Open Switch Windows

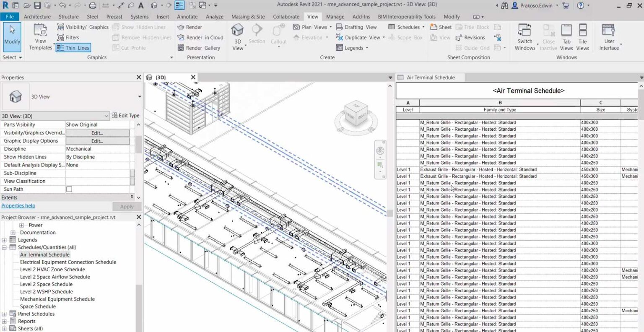[x=525, y=36]
